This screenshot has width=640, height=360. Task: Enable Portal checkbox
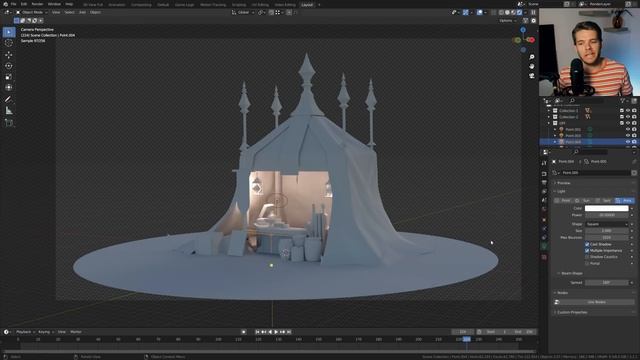pyautogui.click(x=587, y=263)
